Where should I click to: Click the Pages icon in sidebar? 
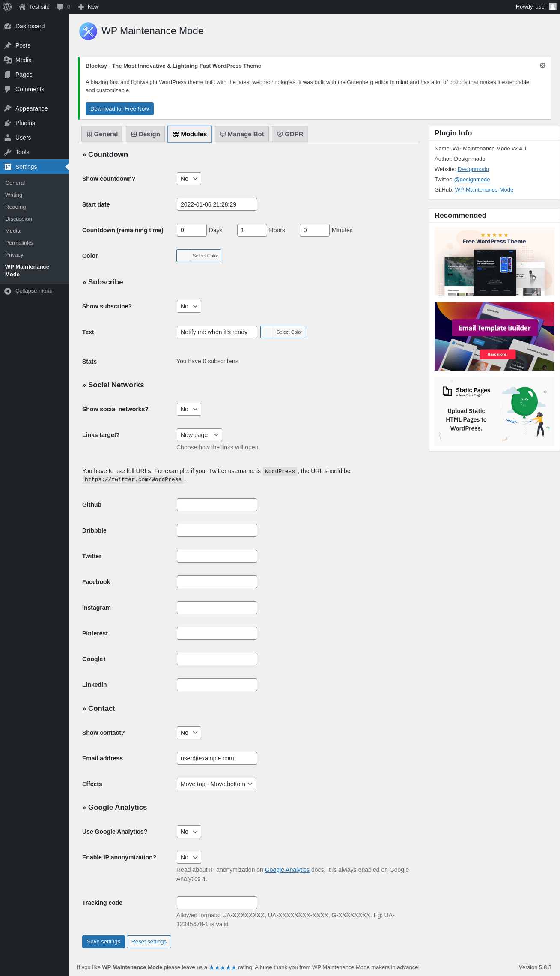(x=8, y=75)
